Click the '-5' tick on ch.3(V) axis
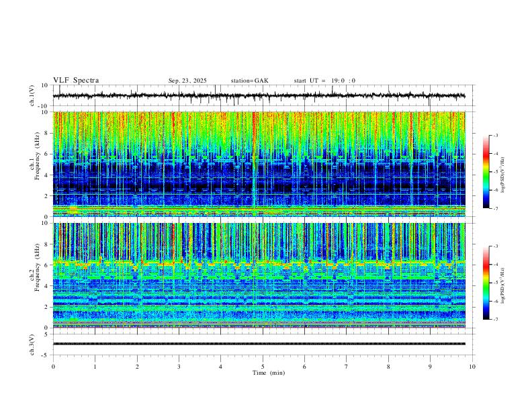The height and width of the screenshot is (411, 532). (46, 355)
